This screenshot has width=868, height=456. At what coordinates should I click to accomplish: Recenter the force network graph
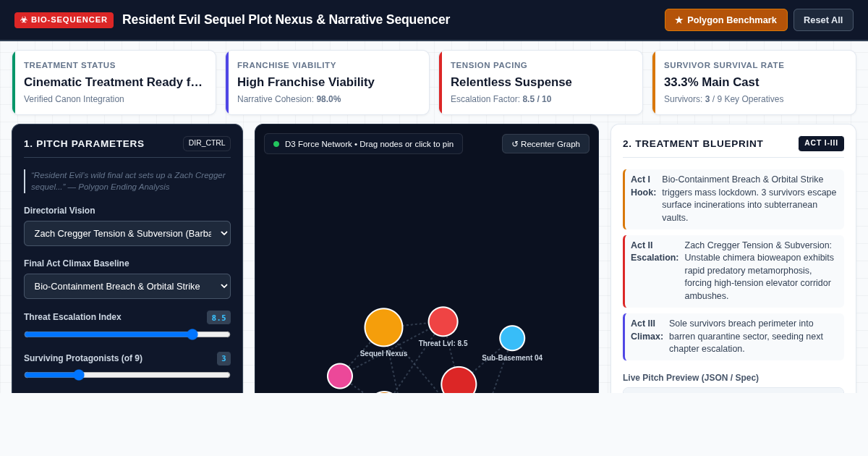[545, 144]
